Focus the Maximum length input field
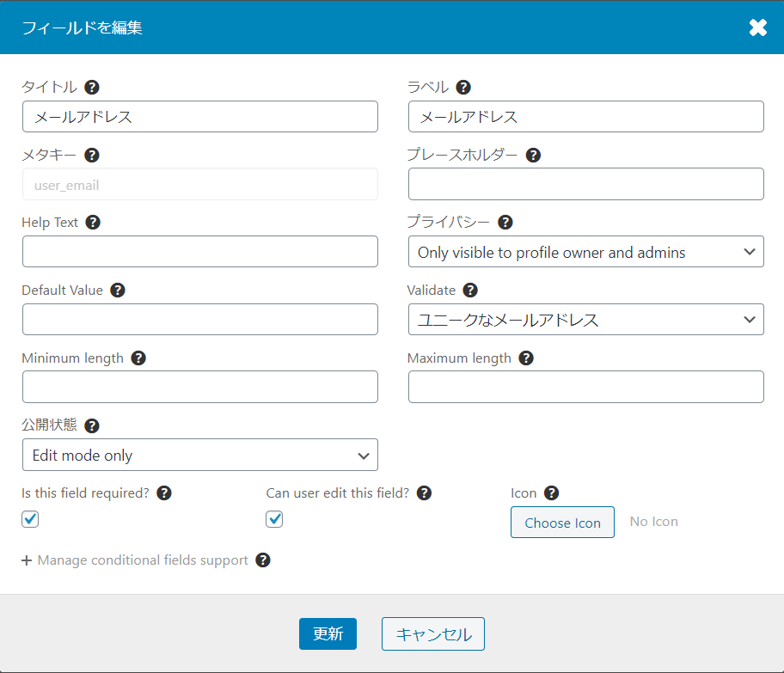Viewport: 784px width, 673px height. coord(586,387)
